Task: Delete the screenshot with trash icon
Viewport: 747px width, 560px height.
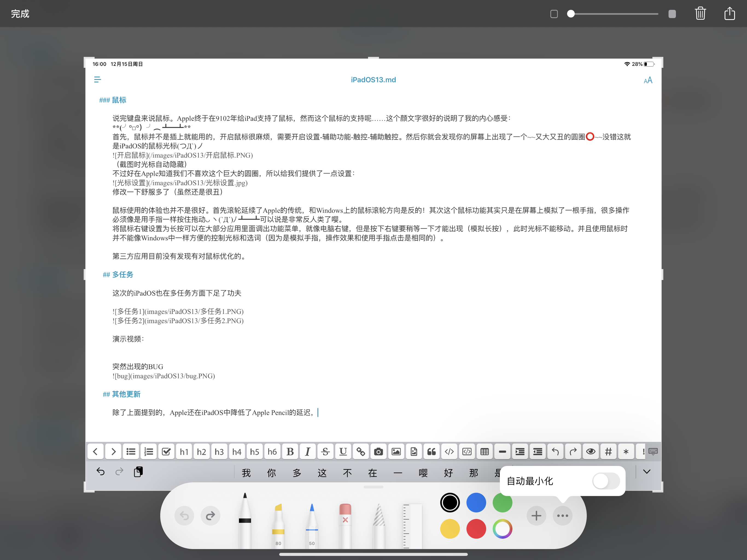Action: 700,14
